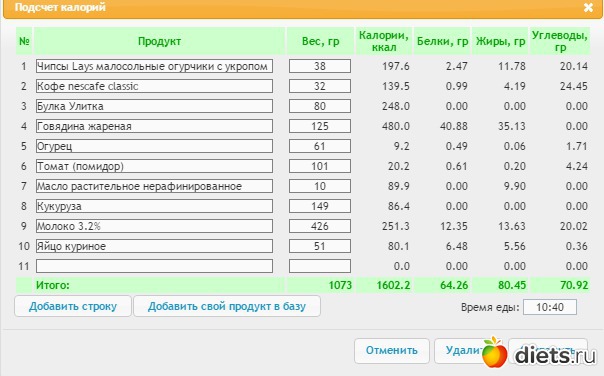This screenshot has height=376, width=604.
Task: Click the Молоко 3.2% product field
Action: [154, 226]
